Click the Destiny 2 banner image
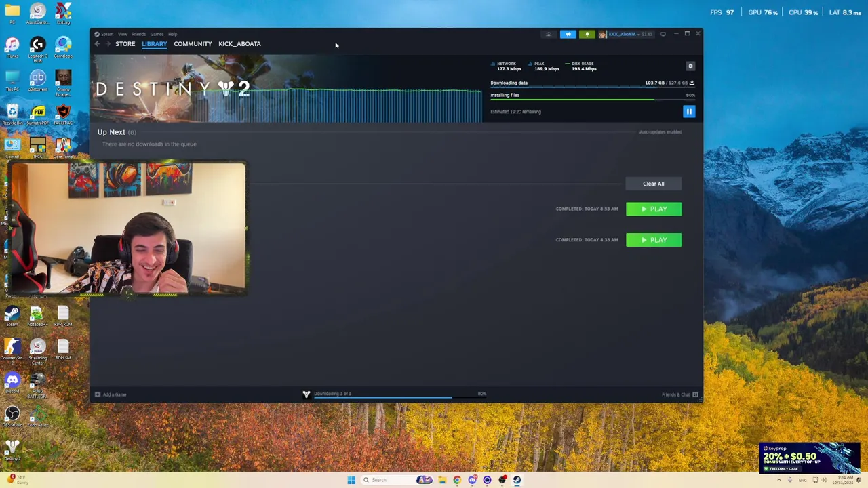868x488 pixels. tap(286, 88)
